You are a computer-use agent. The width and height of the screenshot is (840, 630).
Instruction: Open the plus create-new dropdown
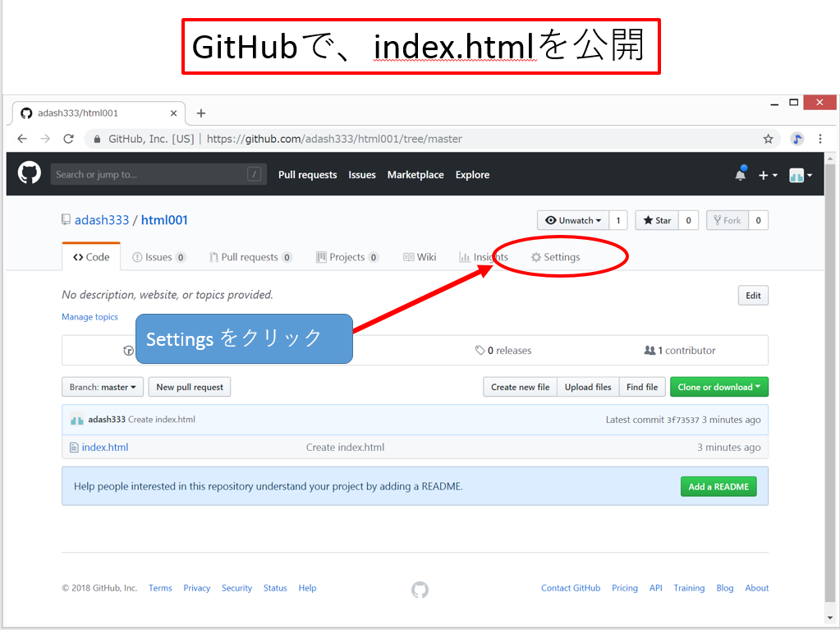768,175
